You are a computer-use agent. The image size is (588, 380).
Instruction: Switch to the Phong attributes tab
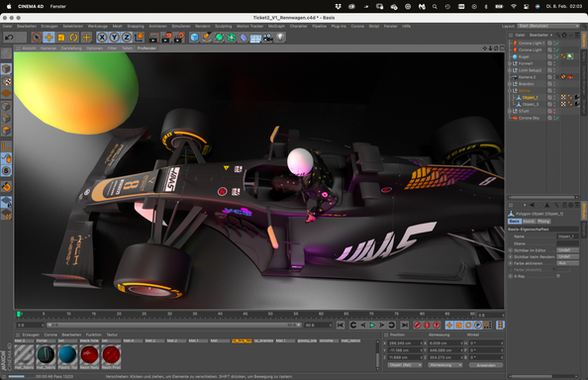coord(543,221)
